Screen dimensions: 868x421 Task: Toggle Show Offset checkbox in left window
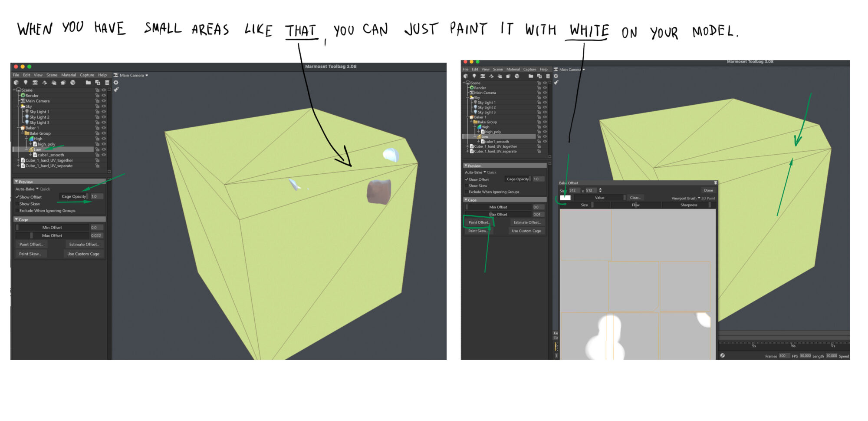click(x=17, y=197)
